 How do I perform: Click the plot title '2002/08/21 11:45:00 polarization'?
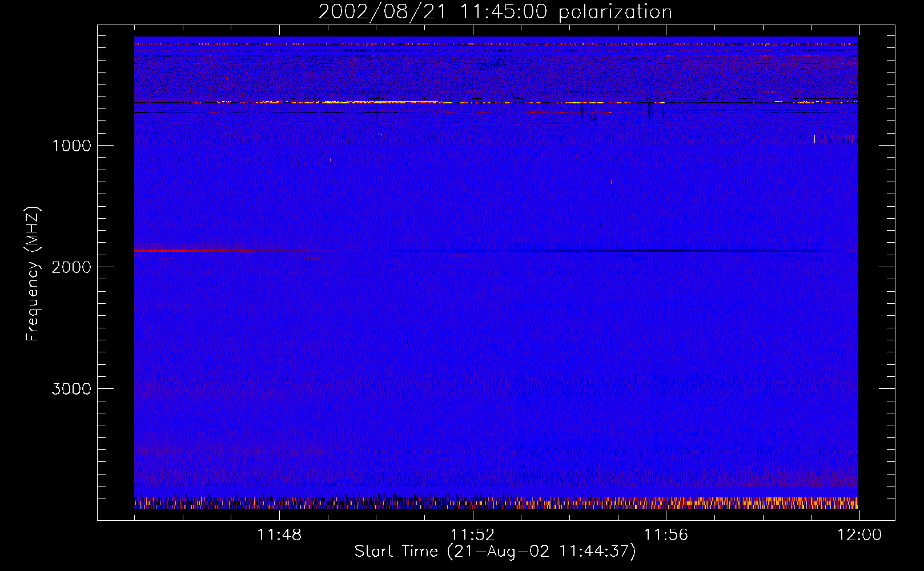(x=495, y=12)
